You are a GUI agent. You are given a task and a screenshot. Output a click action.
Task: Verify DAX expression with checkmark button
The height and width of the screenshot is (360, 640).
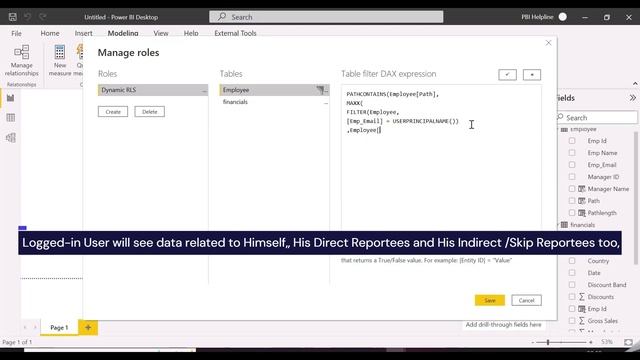(507, 75)
